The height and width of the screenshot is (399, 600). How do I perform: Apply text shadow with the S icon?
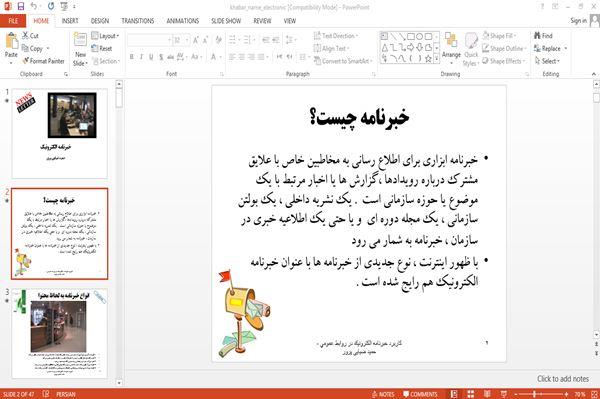click(161, 57)
